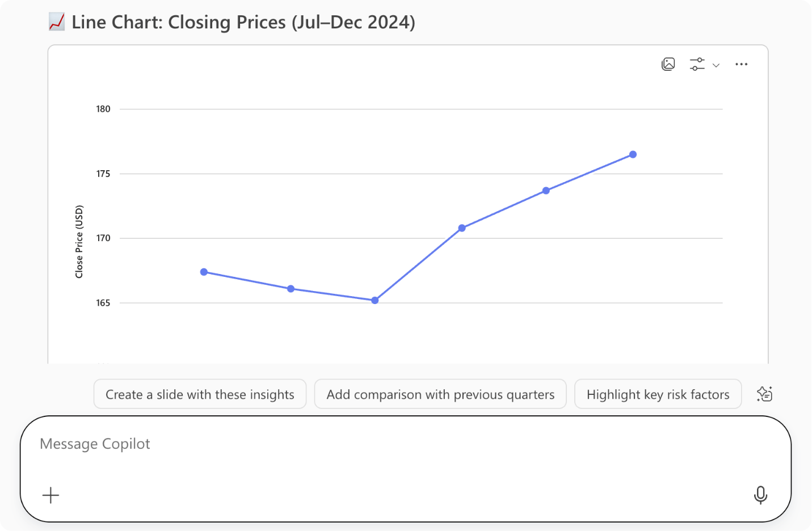The height and width of the screenshot is (531, 812).
Task: Click the lowest data point near 165
Action: 375,301
